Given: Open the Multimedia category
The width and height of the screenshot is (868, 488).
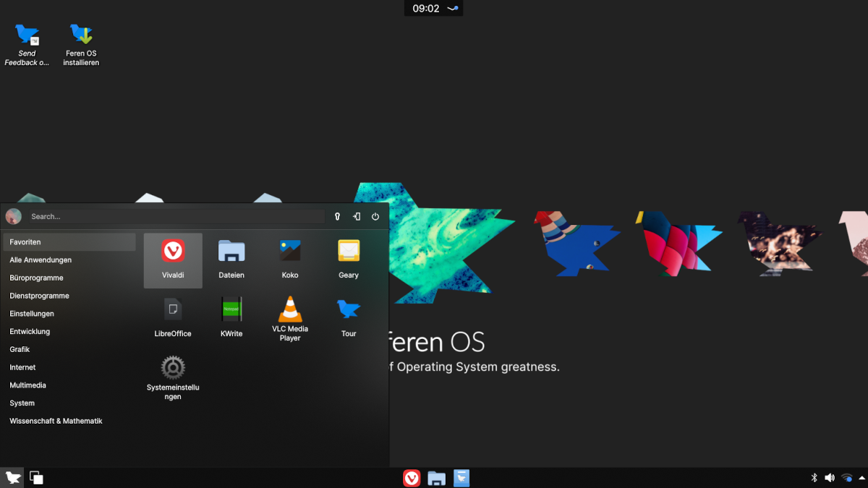Looking at the screenshot, I should coord(69,385).
